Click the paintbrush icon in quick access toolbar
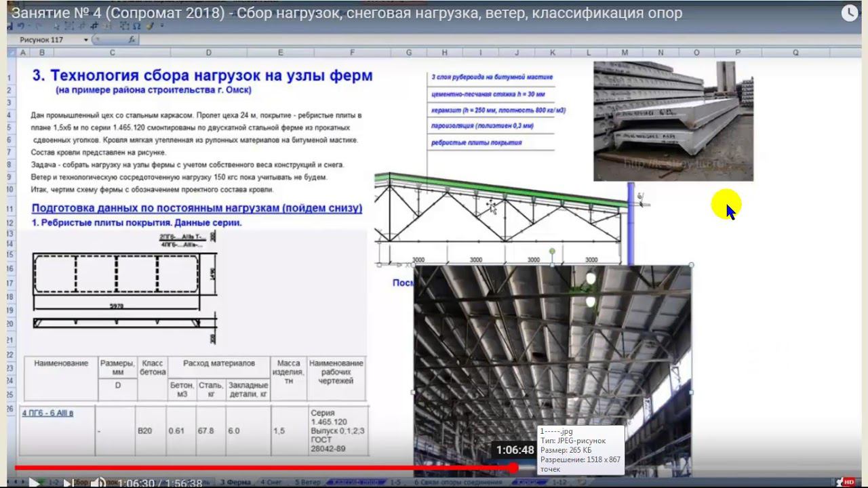Screen dimensions: 868x488 (x=150, y=26)
